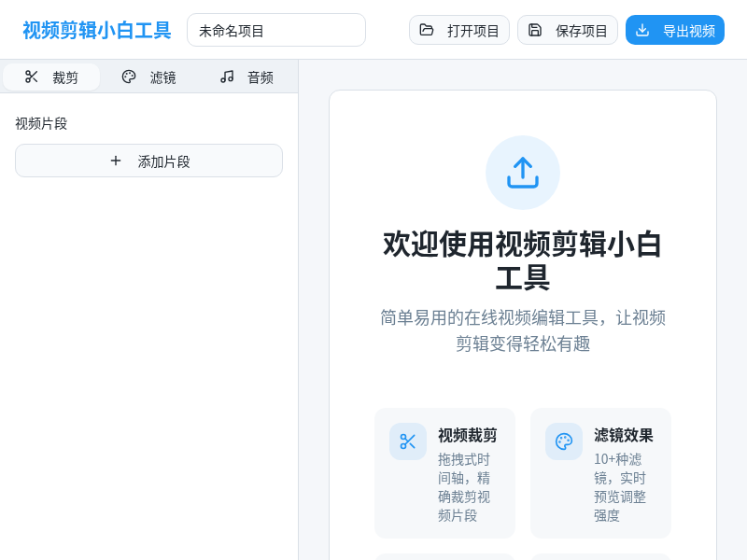Click the folder icon on 打开项目
Viewport: 747px width, 560px height.
[425, 30]
